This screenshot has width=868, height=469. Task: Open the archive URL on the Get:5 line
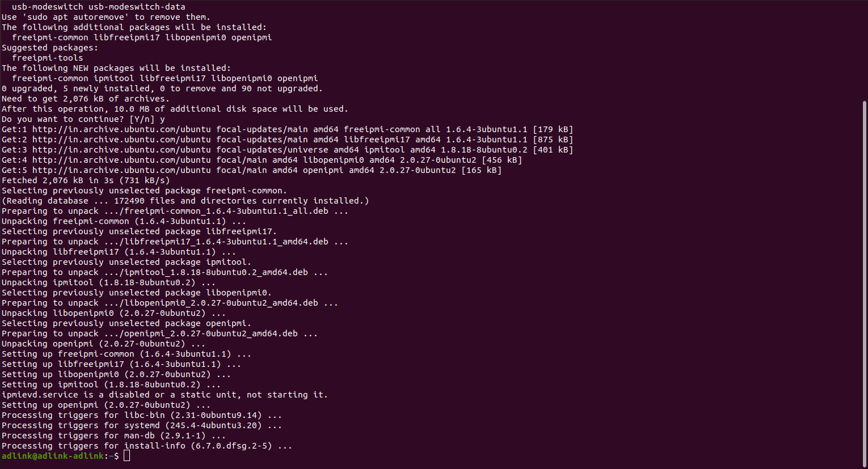click(x=121, y=170)
